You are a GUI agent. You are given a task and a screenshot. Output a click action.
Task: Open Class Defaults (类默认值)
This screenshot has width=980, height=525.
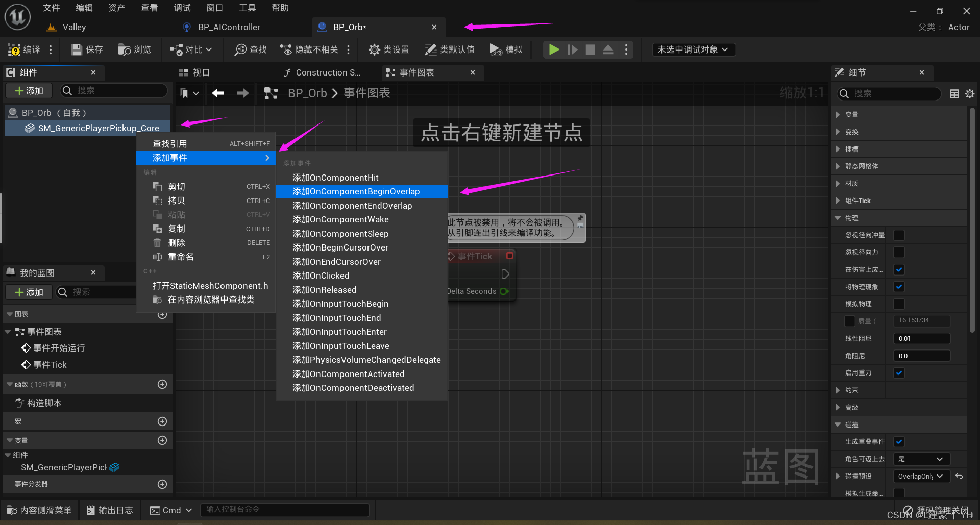(450, 49)
